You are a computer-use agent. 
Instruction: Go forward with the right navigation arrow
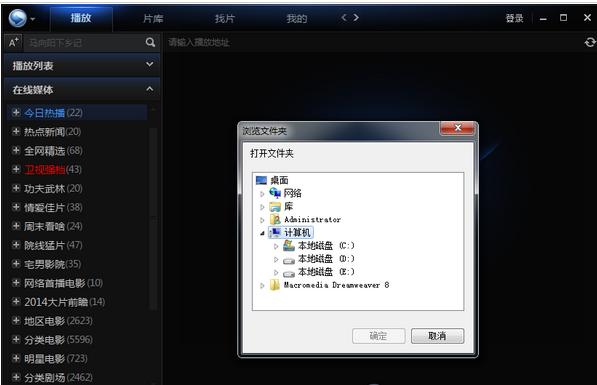[356, 18]
